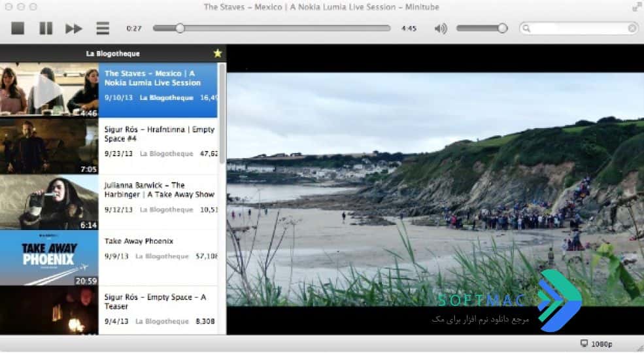Click the elapsed time 0:27 label
This screenshot has width=644, height=353.
134,28
